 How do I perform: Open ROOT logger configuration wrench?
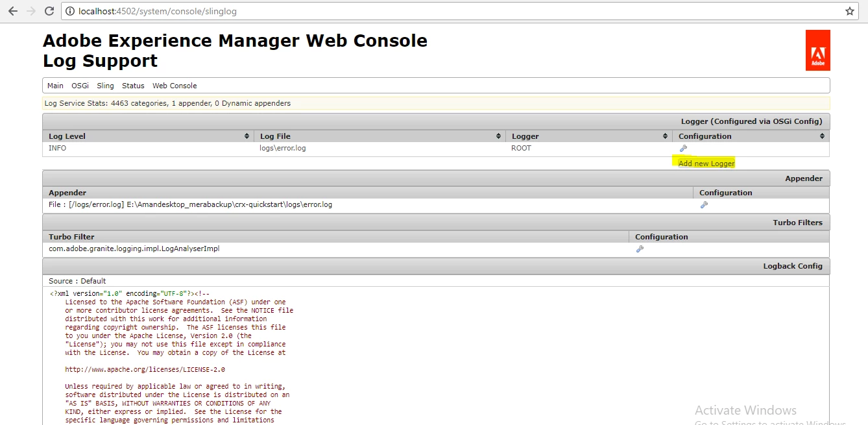click(682, 148)
